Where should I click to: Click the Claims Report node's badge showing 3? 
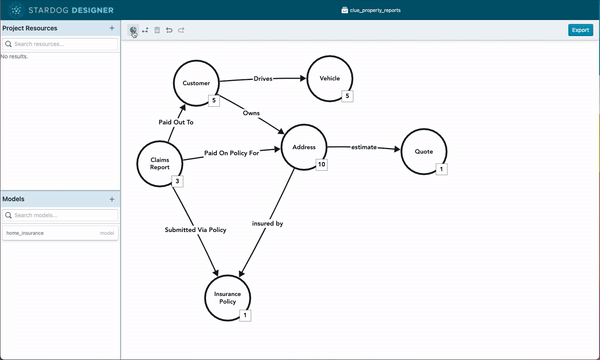[x=177, y=181]
